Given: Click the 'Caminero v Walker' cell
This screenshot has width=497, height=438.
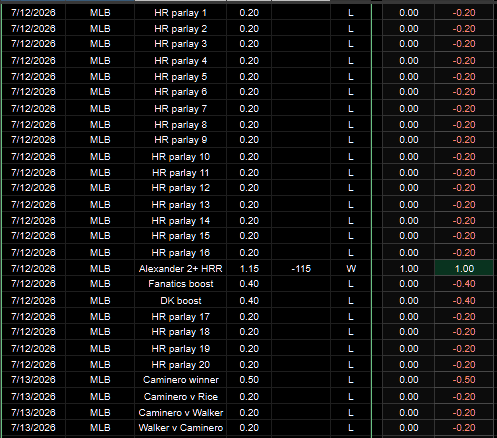Looking at the screenshot, I should (x=180, y=413).
